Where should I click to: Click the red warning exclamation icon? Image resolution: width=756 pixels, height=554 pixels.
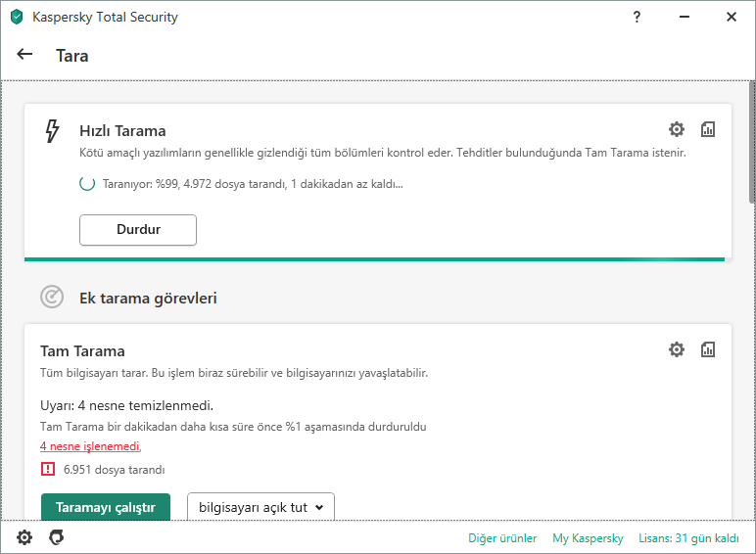(48, 469)
